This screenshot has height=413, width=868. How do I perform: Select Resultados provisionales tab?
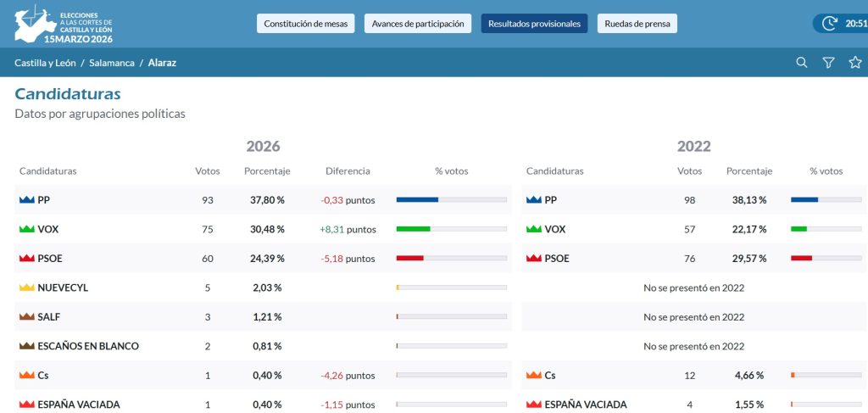tap(534, 24)
